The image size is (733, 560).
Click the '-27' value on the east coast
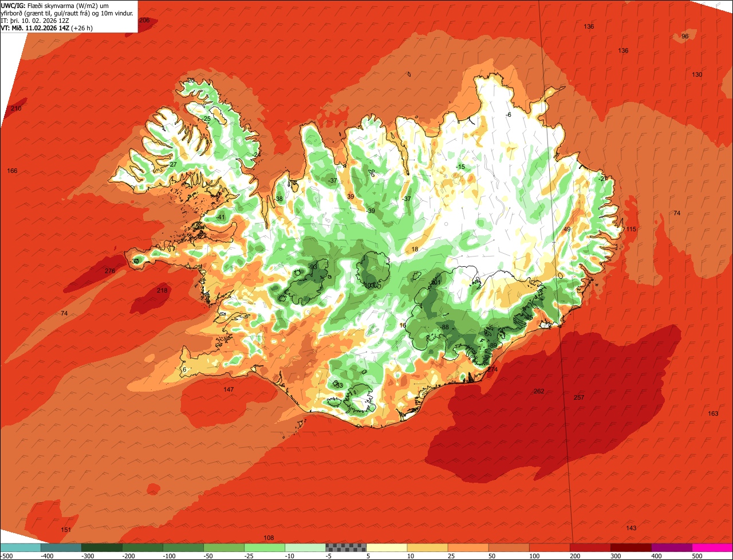point(603,179)
